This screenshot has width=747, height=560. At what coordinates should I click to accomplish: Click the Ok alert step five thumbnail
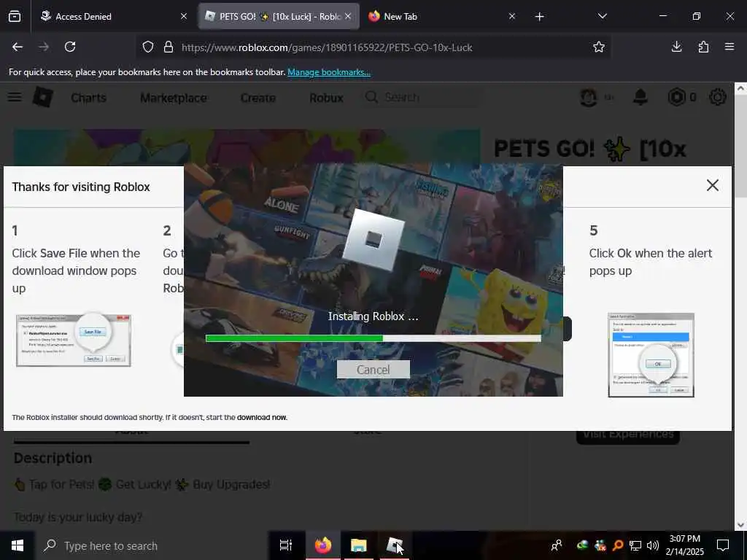[651, 355]
